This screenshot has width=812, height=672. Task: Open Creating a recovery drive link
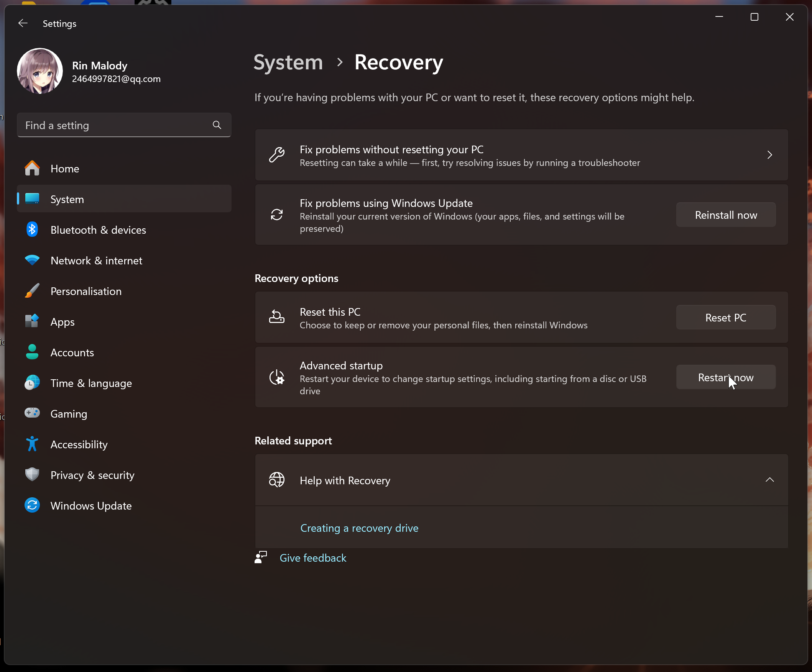coord(359,528)
